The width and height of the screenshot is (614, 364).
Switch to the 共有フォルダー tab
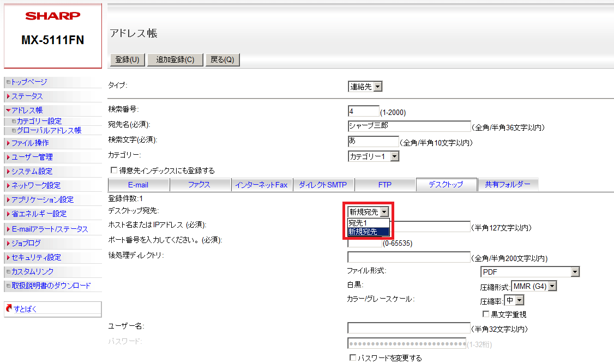508,185
